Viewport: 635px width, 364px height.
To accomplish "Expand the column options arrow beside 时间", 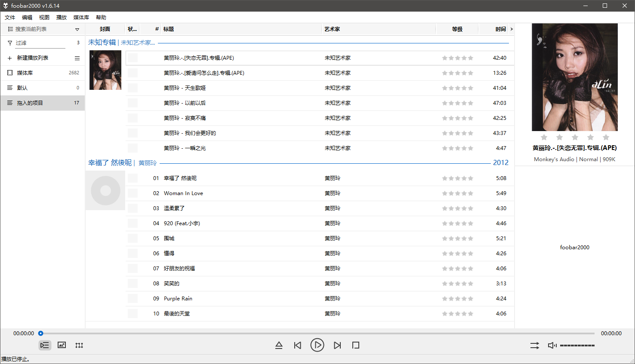I will pyautogui.click(x=512, y=29).
